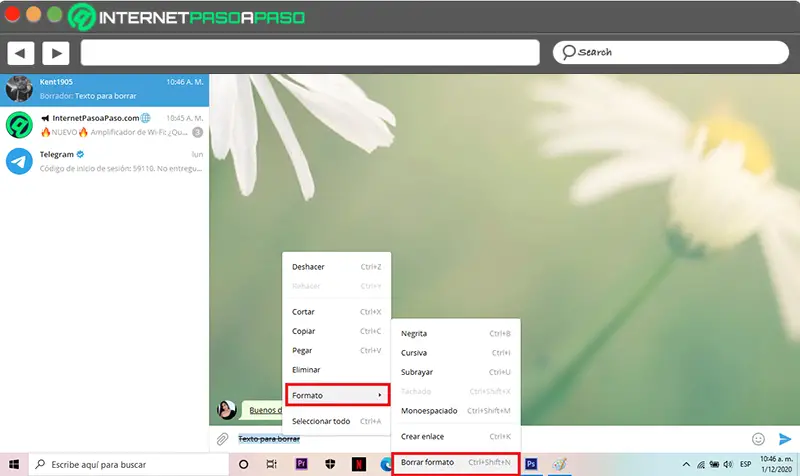Viewport: 800px width, 476px height.
Task: Choose Seleccionar todo in the context menu
Action: (337, 421)
